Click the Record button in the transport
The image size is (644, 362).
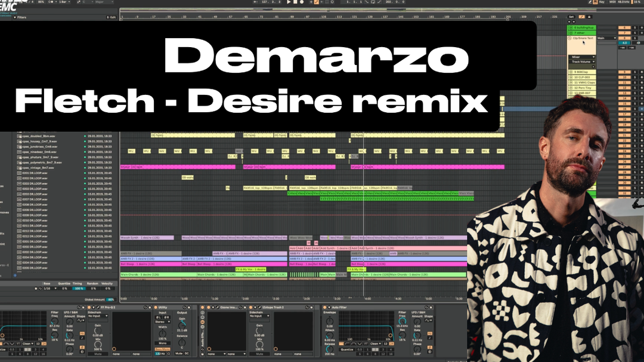[x=302, y=2]
